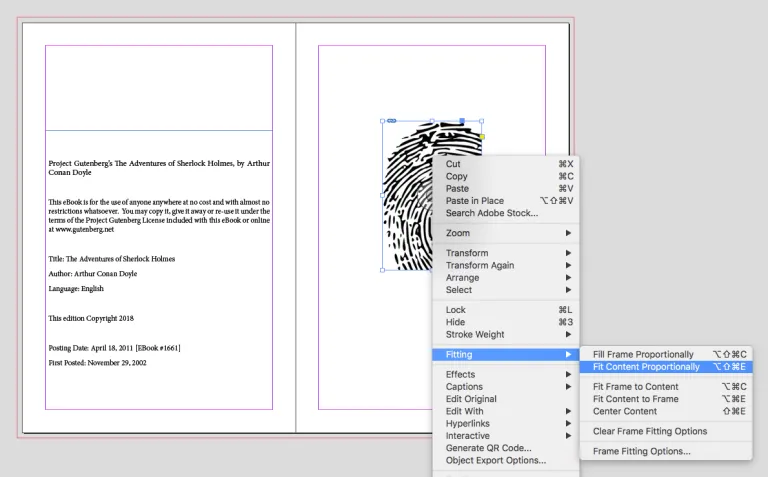Click the top-right frame resize handle
Screen dimensions: 768x477
click(x=481, y=121)
